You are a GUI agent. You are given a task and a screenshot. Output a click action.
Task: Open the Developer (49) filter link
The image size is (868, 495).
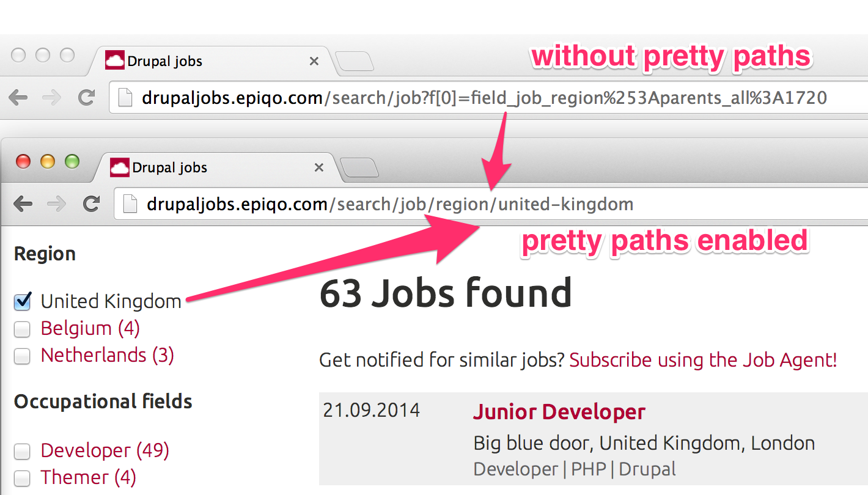[105, 451]
